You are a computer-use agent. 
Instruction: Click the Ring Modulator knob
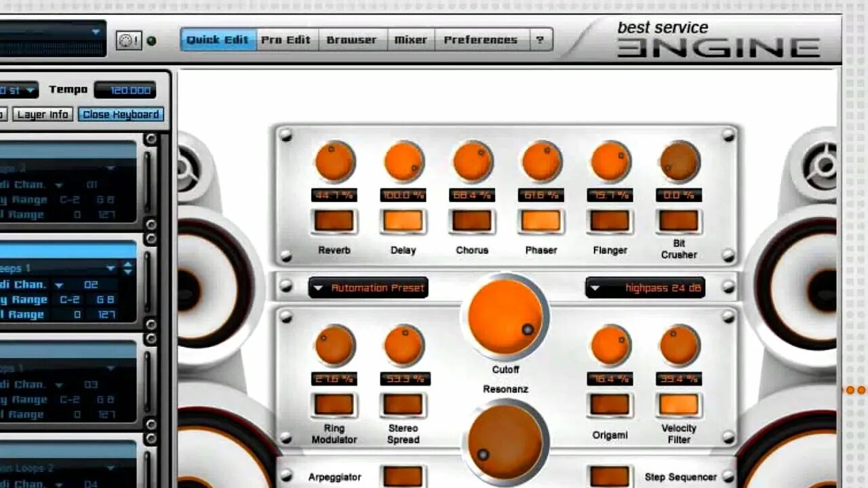335,346
